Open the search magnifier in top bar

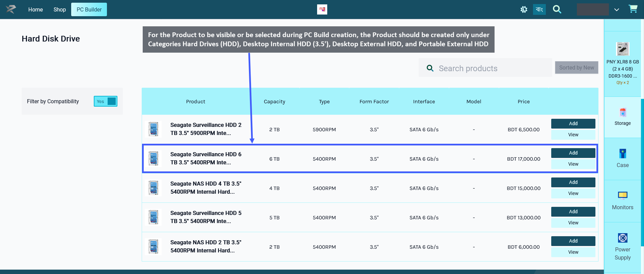point(557,9)
